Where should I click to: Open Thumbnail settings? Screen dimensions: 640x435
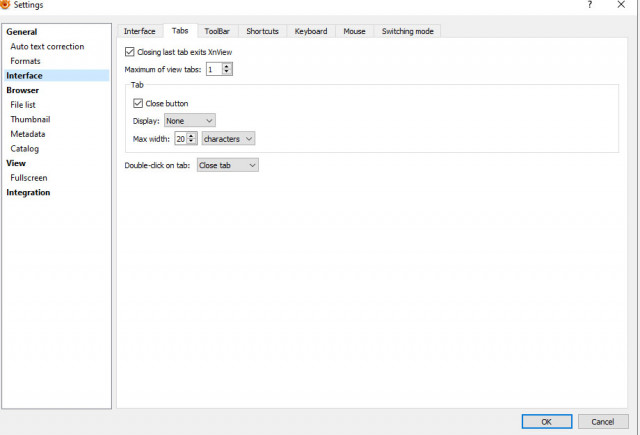tap(30, 120)
